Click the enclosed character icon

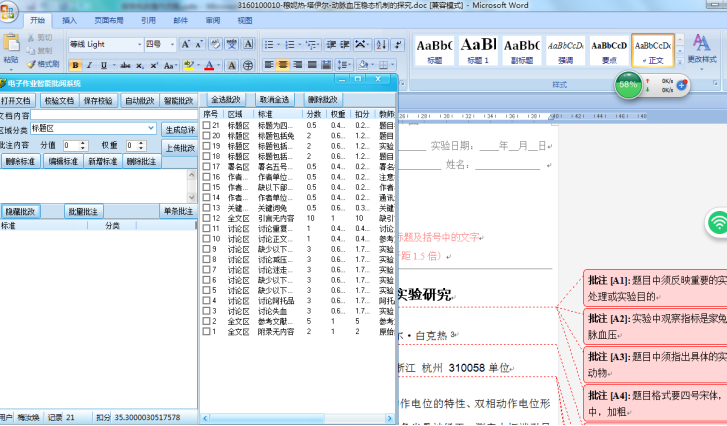tap(248, 65)
